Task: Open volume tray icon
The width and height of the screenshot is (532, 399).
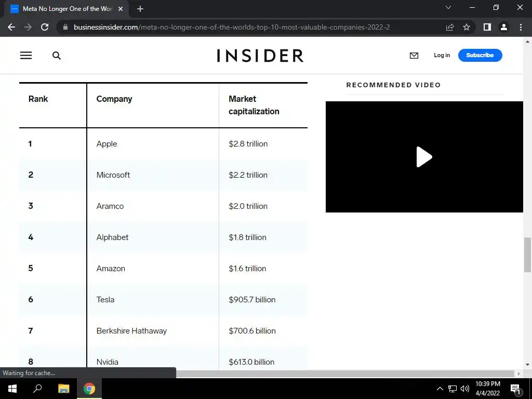Action: click(465, 389)
